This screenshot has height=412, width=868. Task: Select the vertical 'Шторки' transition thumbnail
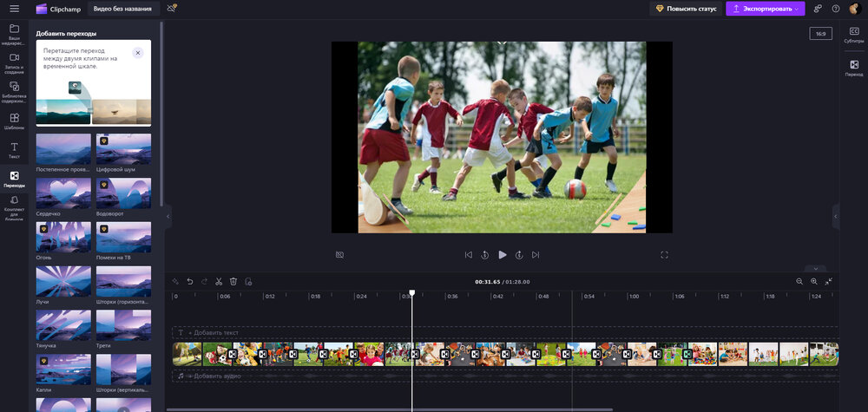pos(123,369)
